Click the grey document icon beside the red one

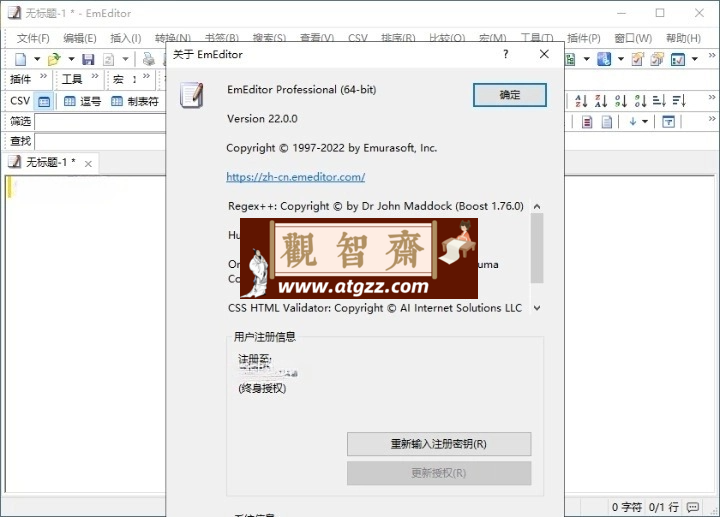pos(607,122)
